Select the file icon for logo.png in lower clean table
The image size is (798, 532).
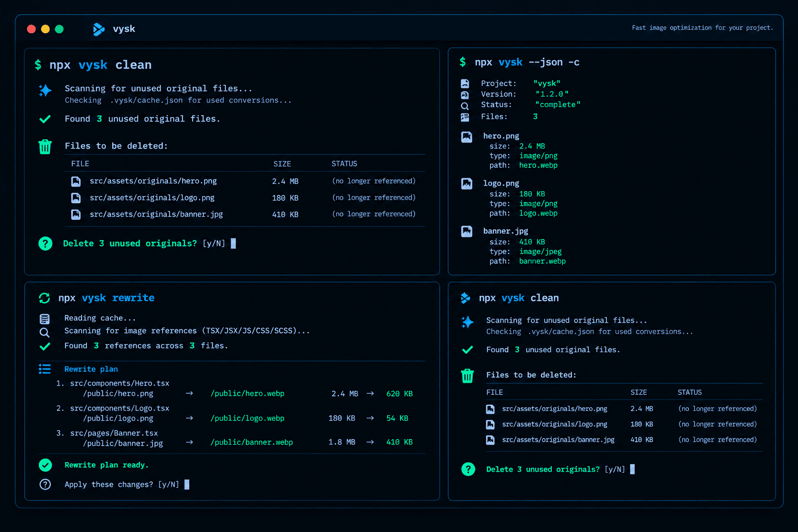pos(490,424)
